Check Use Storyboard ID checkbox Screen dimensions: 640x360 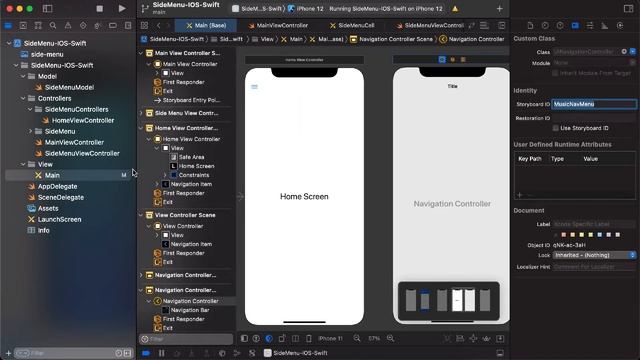point(556,128)
